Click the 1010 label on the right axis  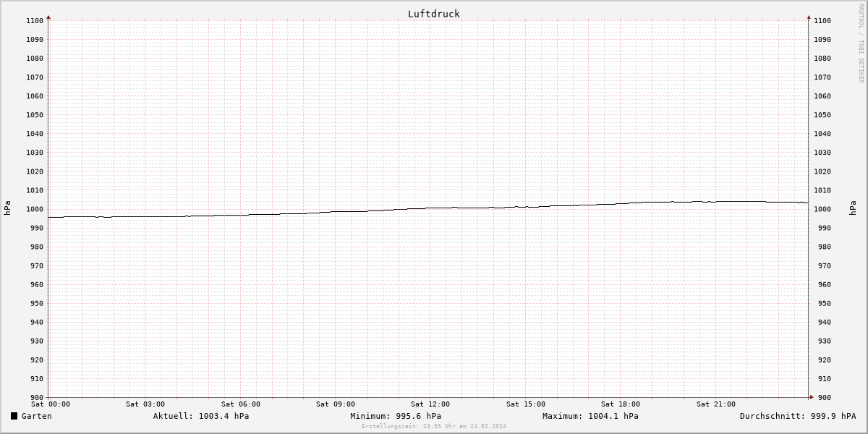(x=822, y=190)
